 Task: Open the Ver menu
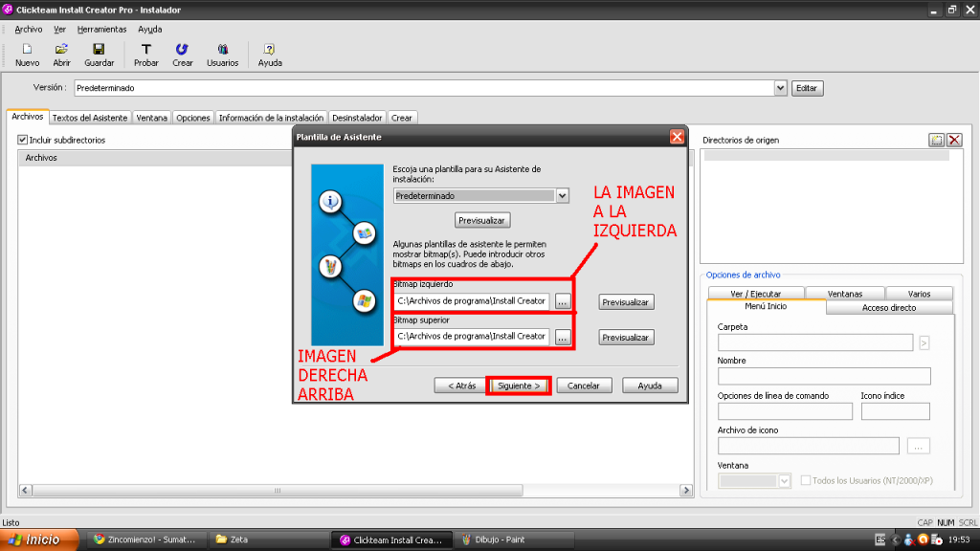(59, 30)
